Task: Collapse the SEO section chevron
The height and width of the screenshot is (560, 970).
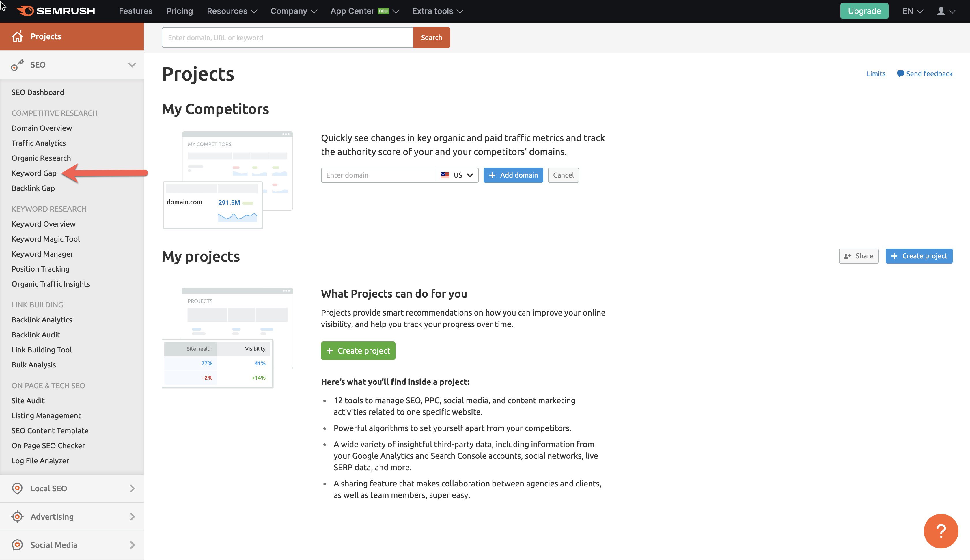Action: (132, 65)
